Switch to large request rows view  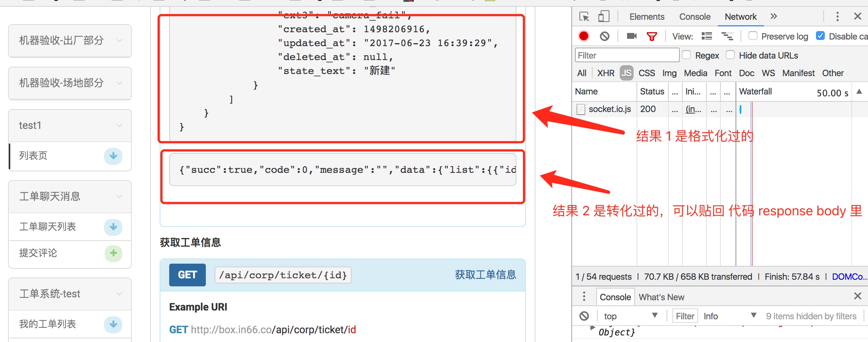pos(706,36)
